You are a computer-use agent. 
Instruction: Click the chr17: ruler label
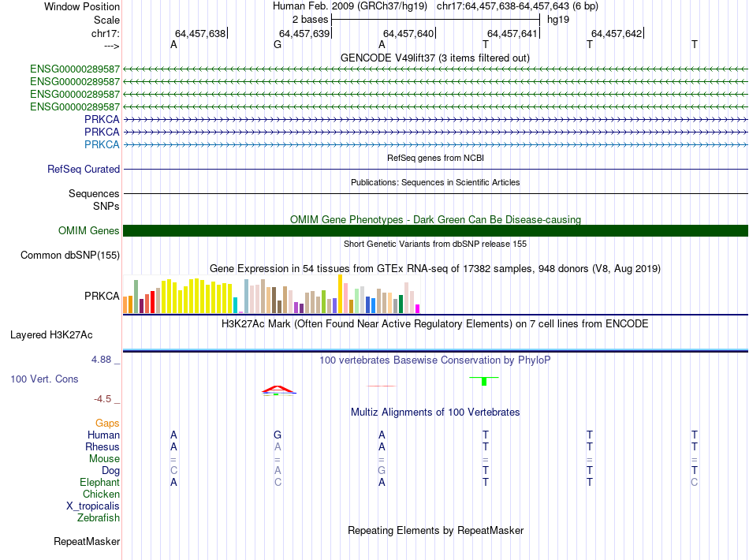105,33
